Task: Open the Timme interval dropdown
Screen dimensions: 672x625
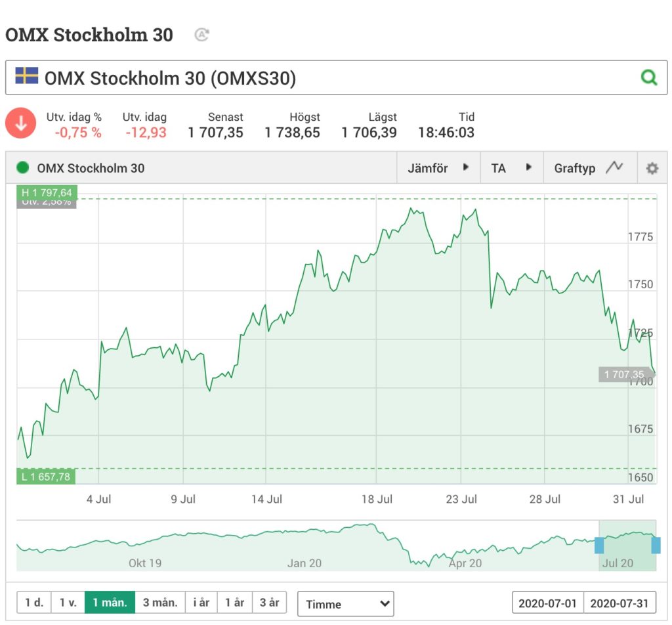Action: (345, 604)
